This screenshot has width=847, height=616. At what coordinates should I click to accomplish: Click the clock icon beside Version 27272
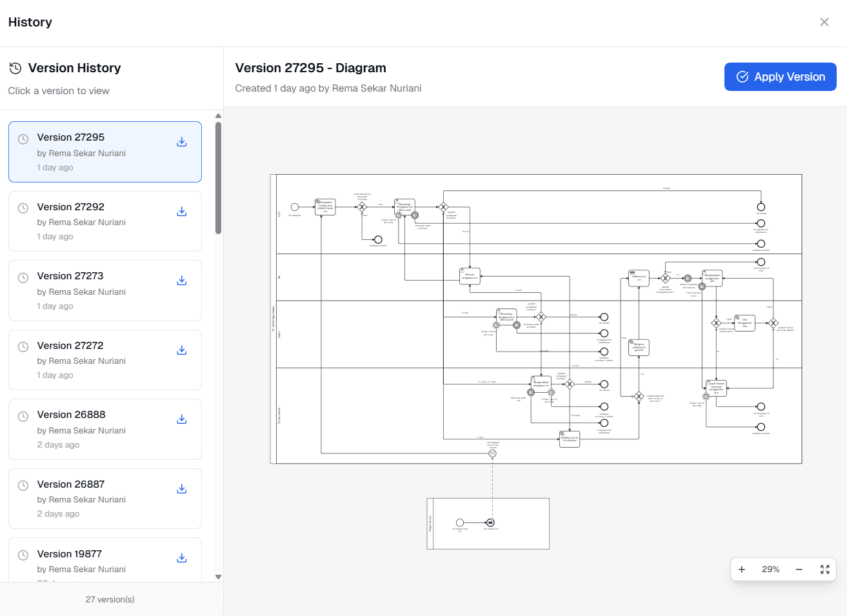(x=23, y=346)
